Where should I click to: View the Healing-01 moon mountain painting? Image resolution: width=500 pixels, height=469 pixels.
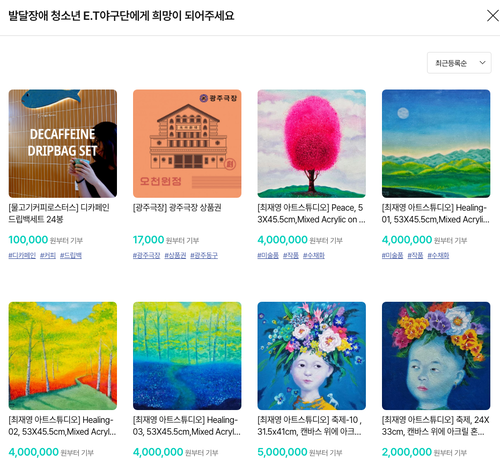436,143
